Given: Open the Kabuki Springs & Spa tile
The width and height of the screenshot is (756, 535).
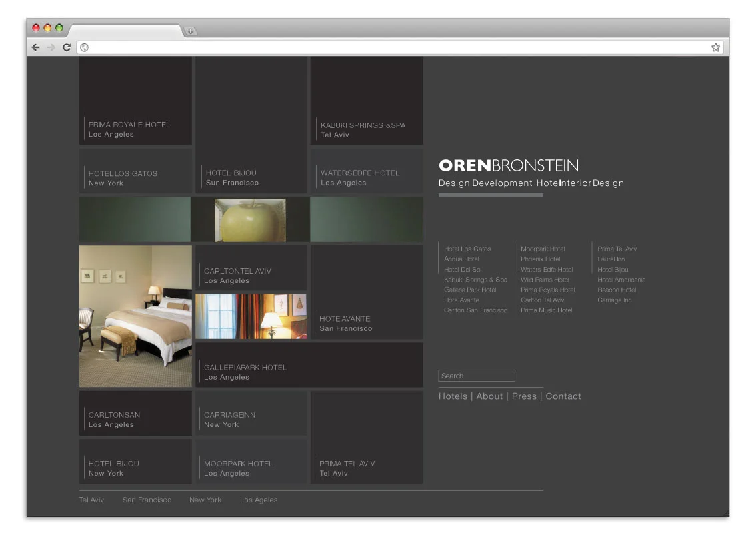Looking at the screenshot, I should (367, 101).
